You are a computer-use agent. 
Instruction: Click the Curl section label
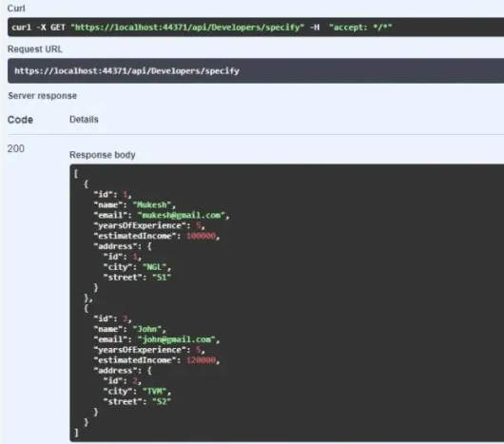(16, 9)
